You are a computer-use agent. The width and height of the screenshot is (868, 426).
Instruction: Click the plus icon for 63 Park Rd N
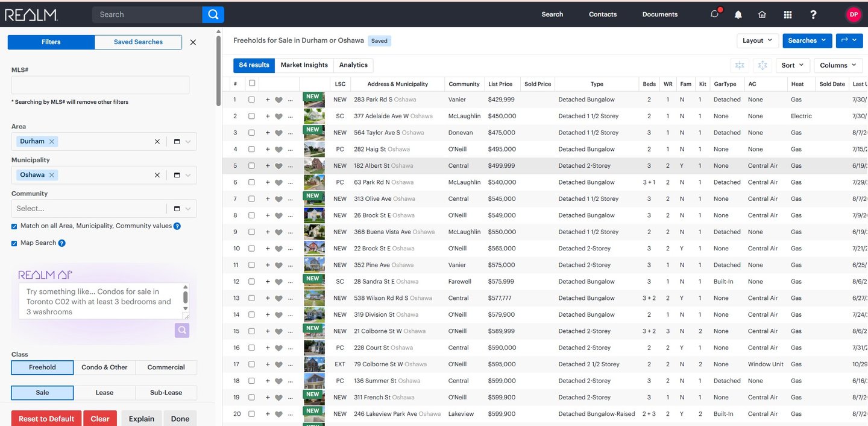tap(268, 182)
